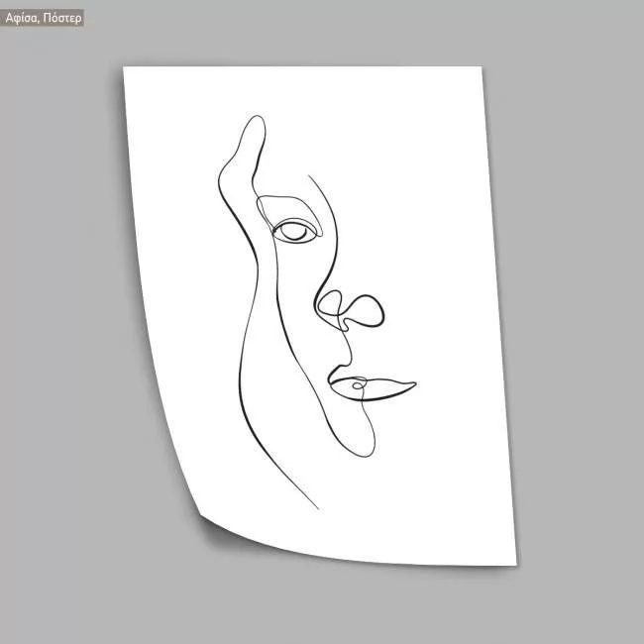644x644 pixels.
Task: Click the hair loop at the drawing's top
Action: coord(245,149)
